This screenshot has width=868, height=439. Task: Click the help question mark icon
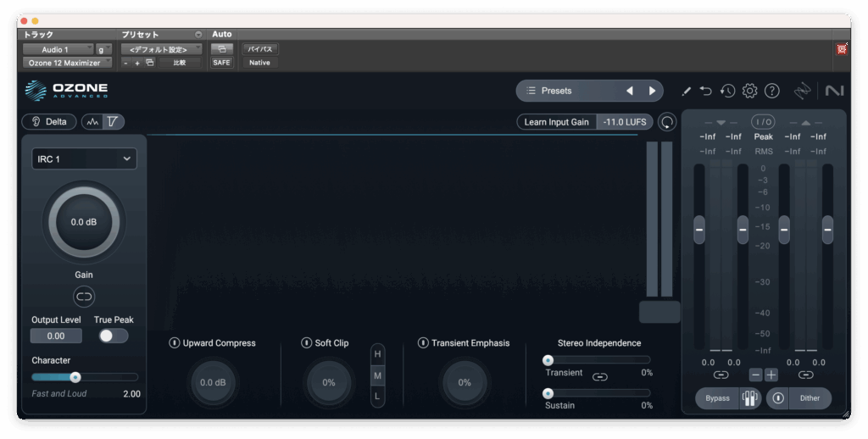pos(771,91)
